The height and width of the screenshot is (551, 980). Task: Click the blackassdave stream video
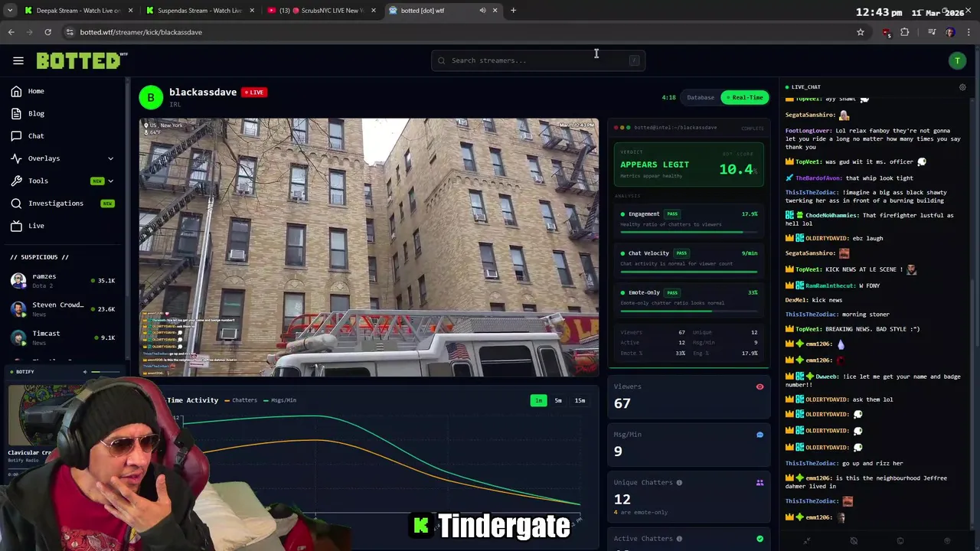click(369, 246)
